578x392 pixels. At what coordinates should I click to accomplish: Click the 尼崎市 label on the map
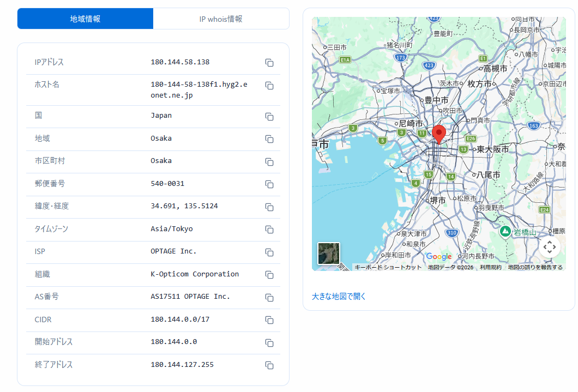(411, 123)
